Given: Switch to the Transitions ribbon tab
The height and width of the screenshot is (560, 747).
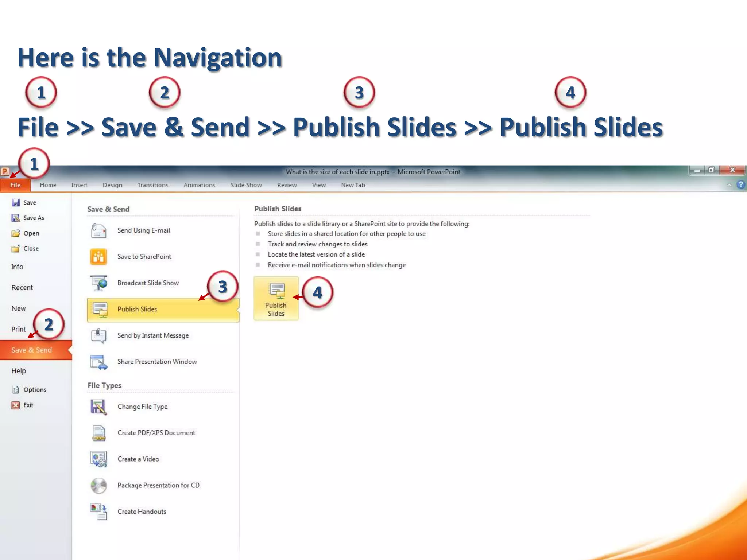Looking at the screenshot, I should 153,185.
